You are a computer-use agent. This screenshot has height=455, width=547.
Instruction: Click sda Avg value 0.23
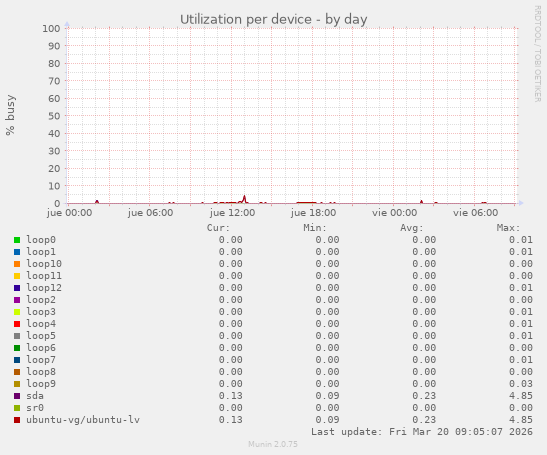pyautogui.click(x=424, y=396)
